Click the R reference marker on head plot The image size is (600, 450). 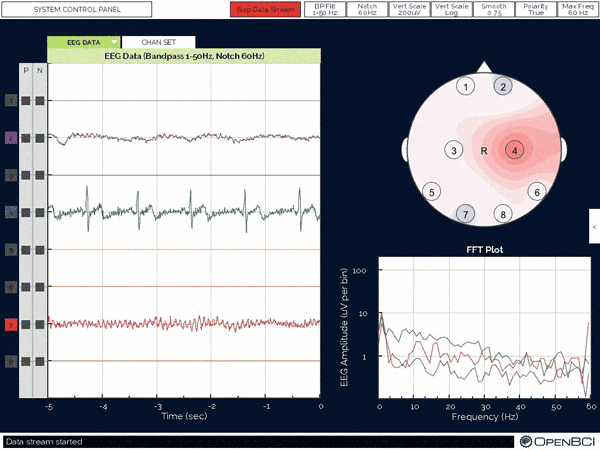[x=484, y=151]
